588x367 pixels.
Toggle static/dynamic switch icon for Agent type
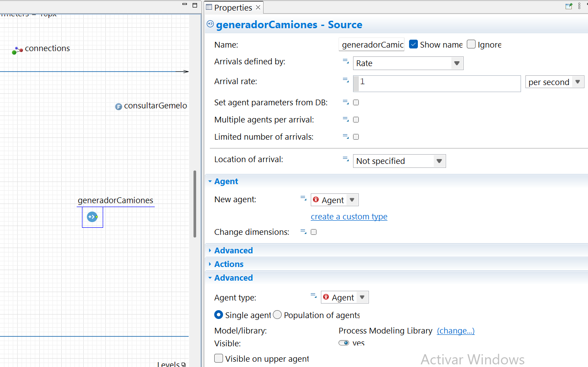(313, 296)
